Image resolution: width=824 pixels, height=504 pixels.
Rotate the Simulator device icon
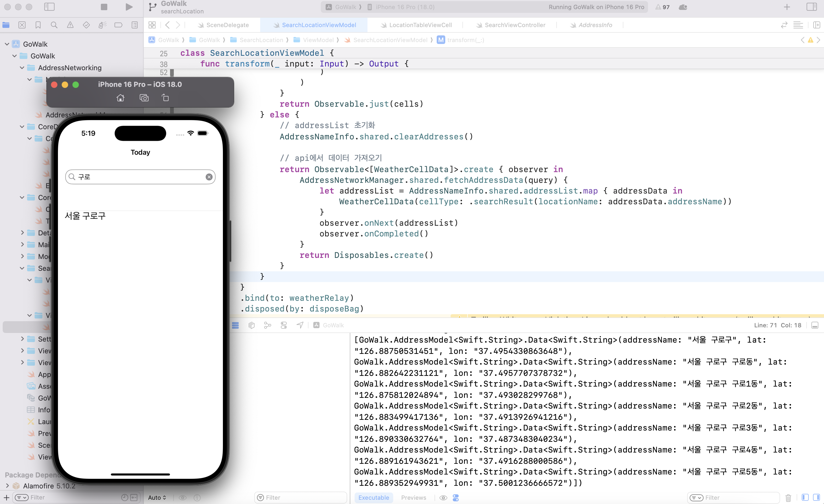pos(165,98)
